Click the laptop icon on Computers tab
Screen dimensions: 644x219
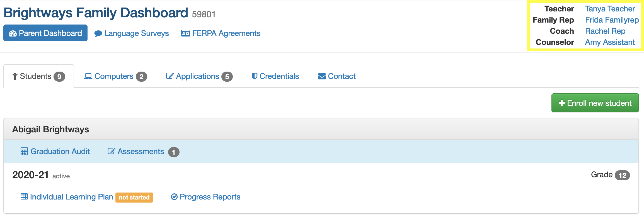[x=88, y=76]
